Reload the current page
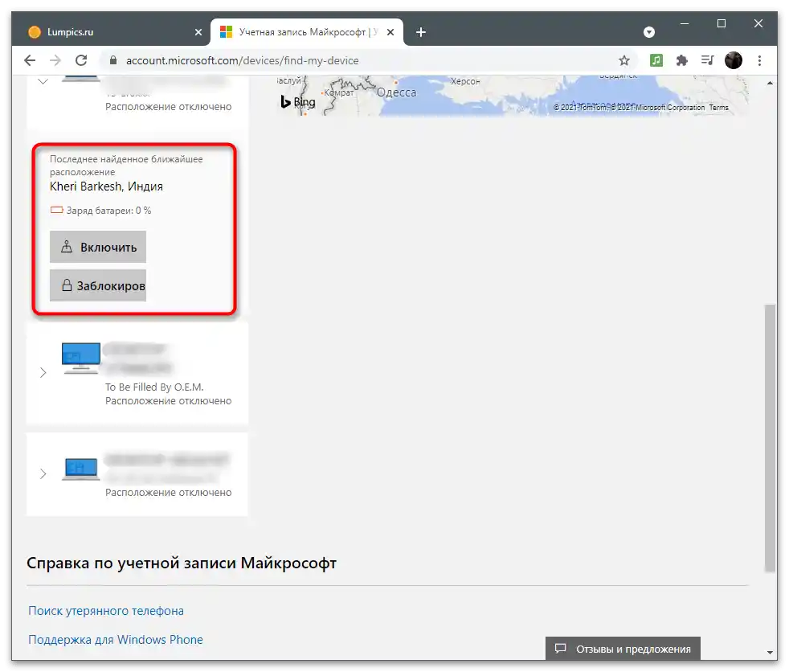789x672 pixels. click(x=81, y=60)
